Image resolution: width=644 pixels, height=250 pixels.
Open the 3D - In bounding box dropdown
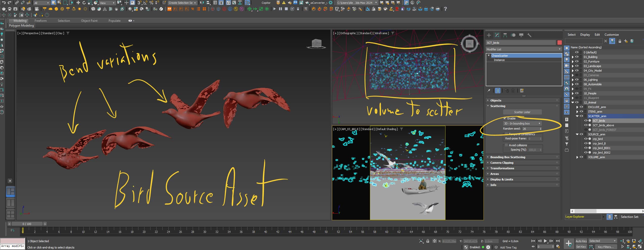[522, 123]
